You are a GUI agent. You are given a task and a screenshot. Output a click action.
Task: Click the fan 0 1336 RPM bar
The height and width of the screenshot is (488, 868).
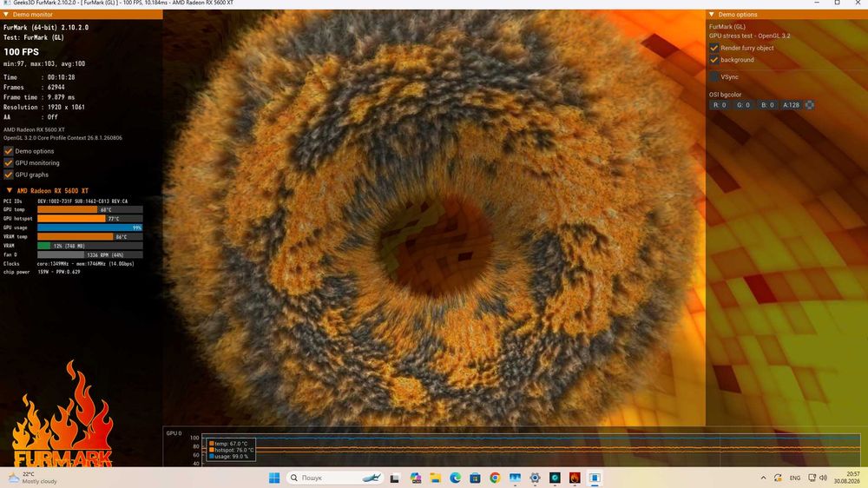(89, 254)
